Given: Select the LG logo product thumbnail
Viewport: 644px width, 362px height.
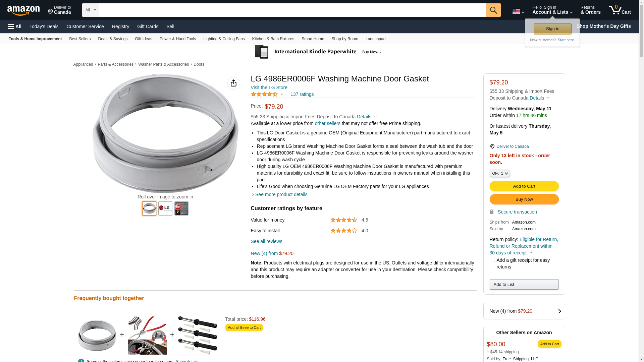Looking at the screenshot, I should (165, 208).
